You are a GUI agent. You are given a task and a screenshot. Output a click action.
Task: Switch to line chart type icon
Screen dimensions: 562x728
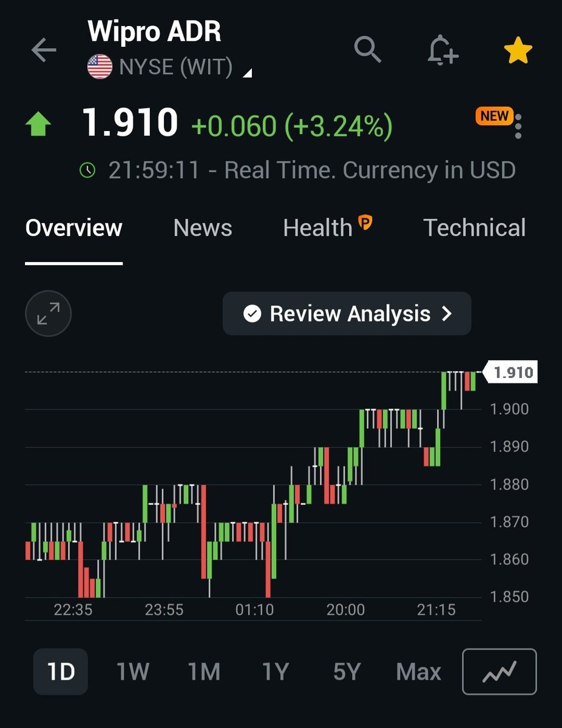point(499,672)
